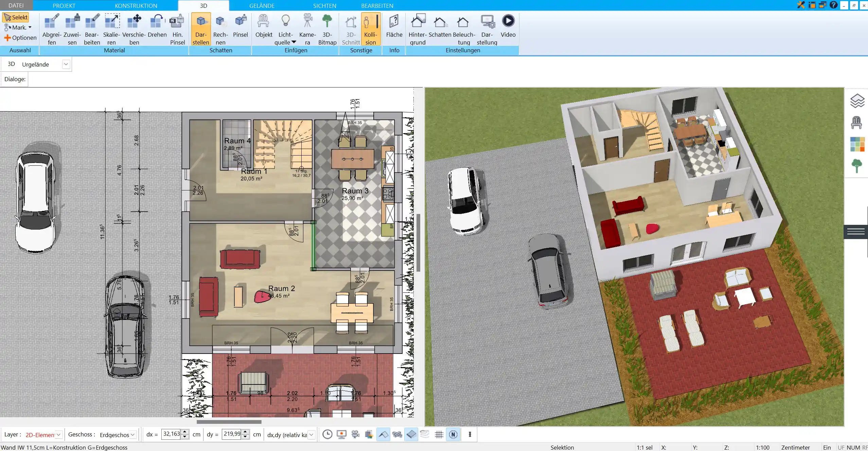Screen dimensions: 868x451
Task: Switch to the GELÄNDE tab
Action: click(x=262, y=5)
